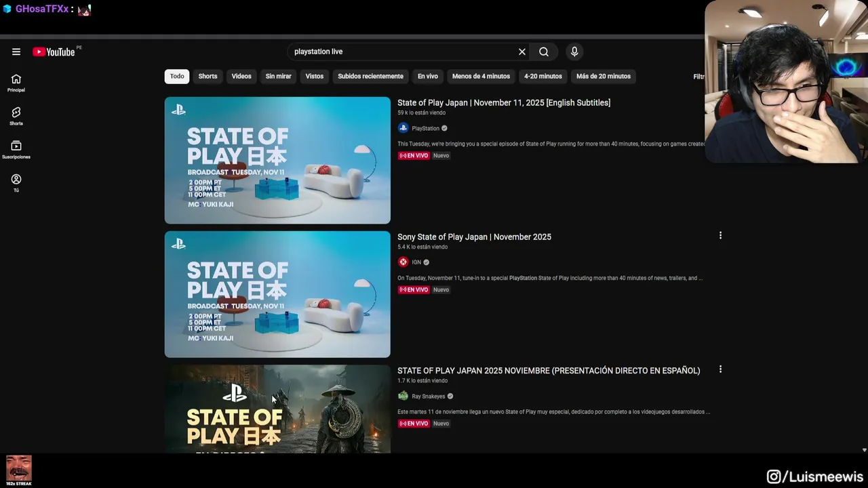This screenshot has width=868, height=488.
Task: Select the Vistos filter chip
Action: pyautogui.click(x=315, y=76)
